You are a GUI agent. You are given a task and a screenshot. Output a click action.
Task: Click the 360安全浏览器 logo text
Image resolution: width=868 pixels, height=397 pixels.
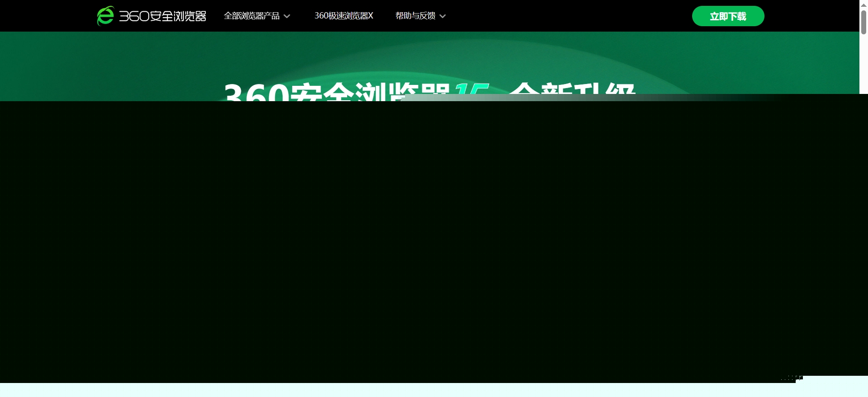coord(162,16)
